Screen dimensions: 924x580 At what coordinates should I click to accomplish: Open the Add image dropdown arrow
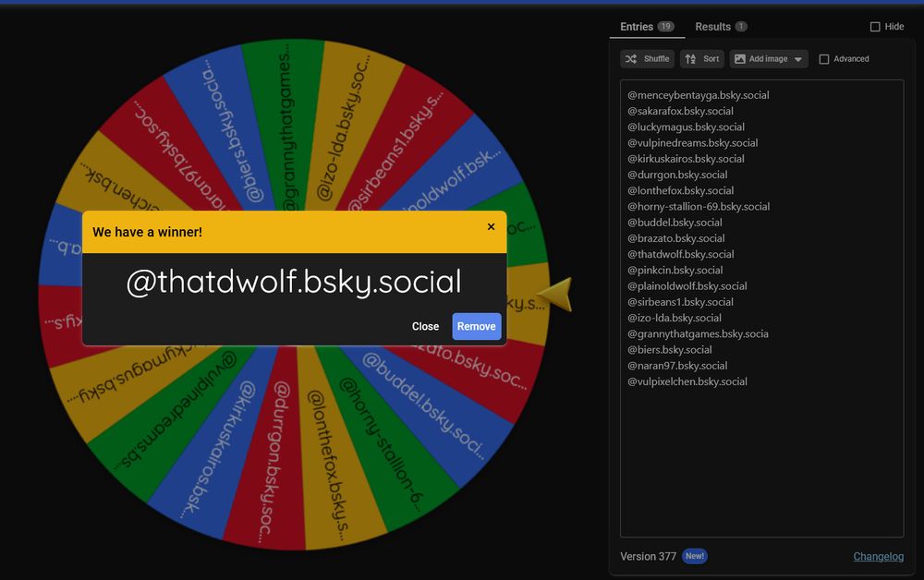796,58
